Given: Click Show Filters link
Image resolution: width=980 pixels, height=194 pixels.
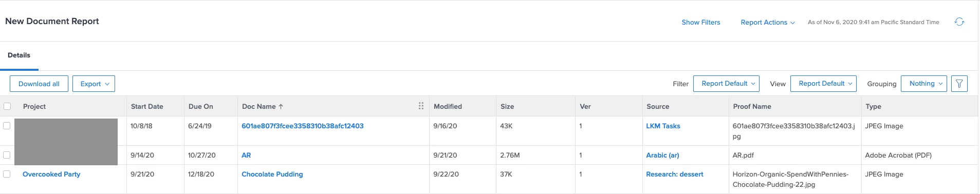Looking at the screenshot, I should (700, 22).
